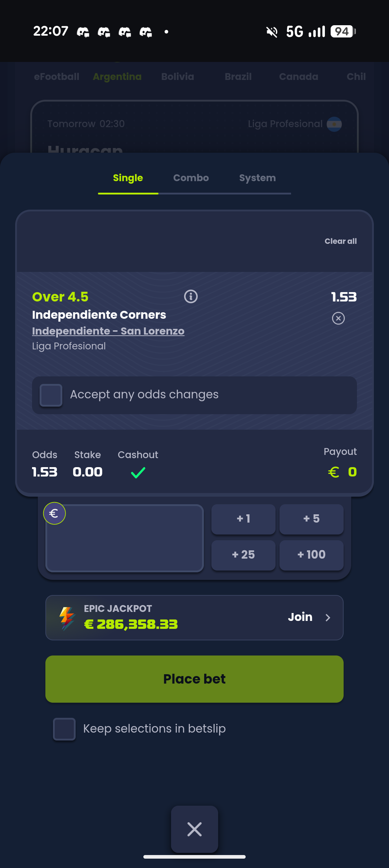
Task: Switch to the Combo tab
Action: (x=191, y=178)
